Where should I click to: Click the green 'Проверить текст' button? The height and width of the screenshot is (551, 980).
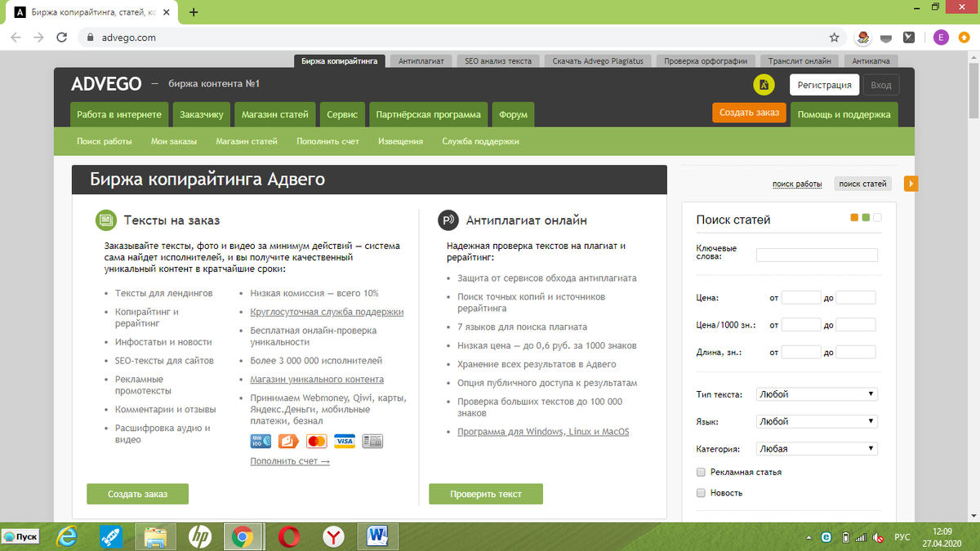(x=486, y=494)
